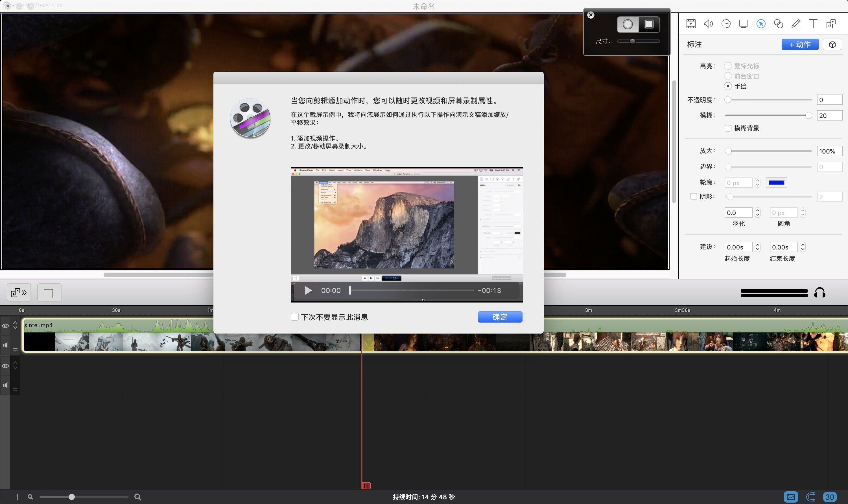Click the tutorial video progress bar

tap(412, 290)
